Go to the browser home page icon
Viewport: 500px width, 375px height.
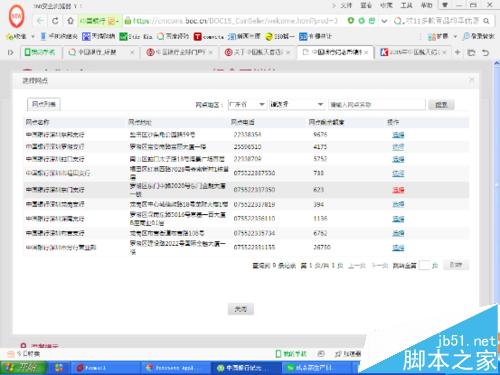pyautogui.click(x=70, y=21)
